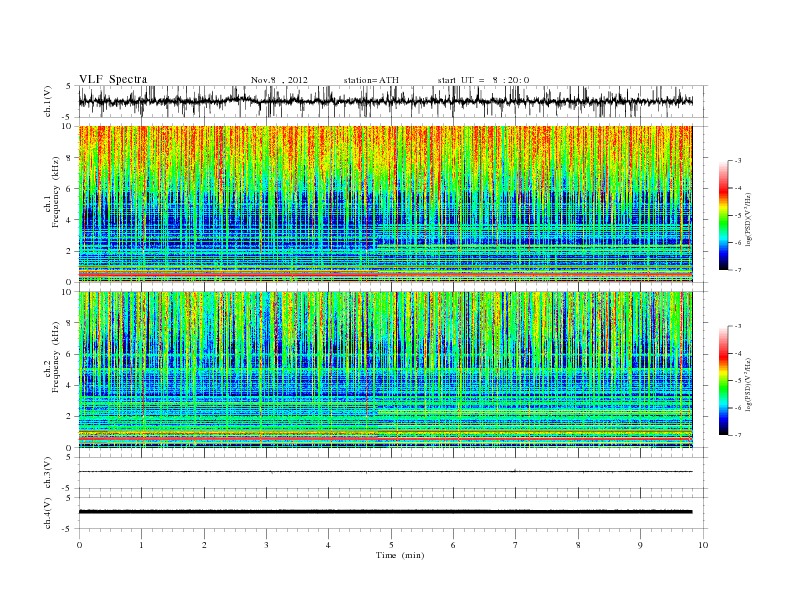Image resolution: width=792 pixels, height=612 pixels.
Task: Click the ch.2 spectrogram color scale bar
Action: (x=723, y=381)
